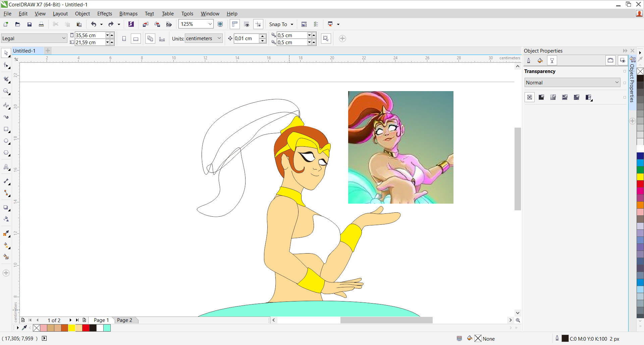
Task: Select the Color Eyedropper tool
Action: coord(6,233)
